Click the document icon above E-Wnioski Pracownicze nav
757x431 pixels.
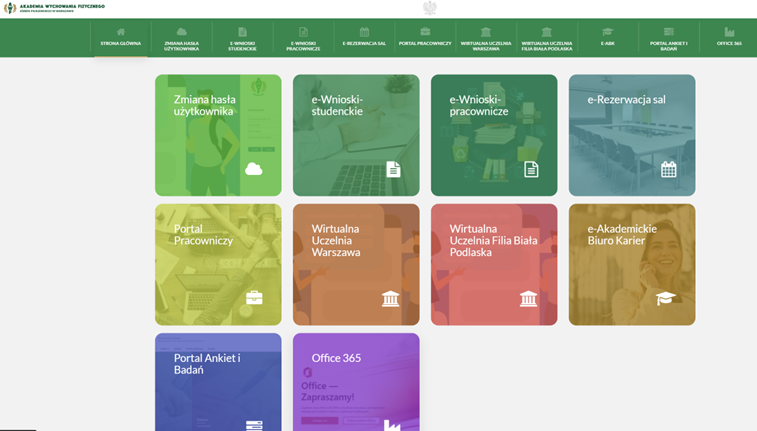tap(303, 32)
